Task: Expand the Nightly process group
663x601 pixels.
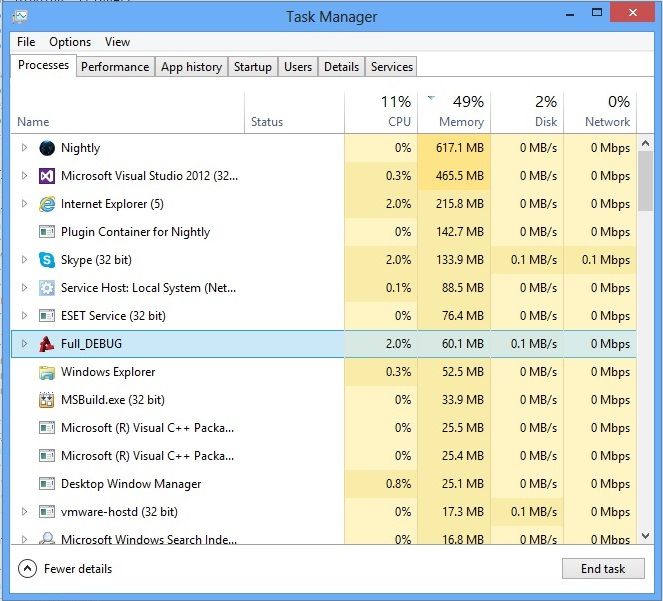Action: (25, 148)
